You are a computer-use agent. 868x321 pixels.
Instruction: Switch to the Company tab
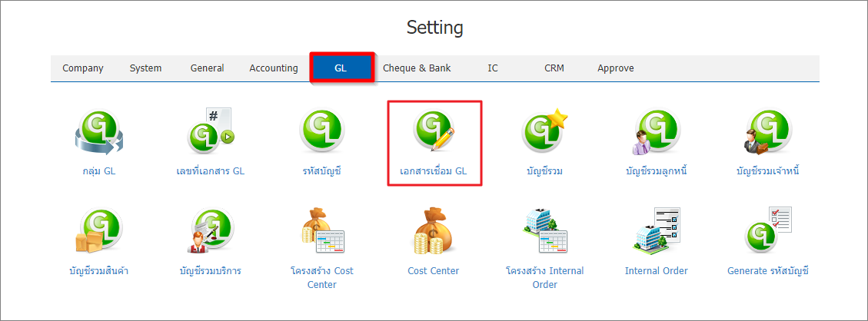point(83,68)
